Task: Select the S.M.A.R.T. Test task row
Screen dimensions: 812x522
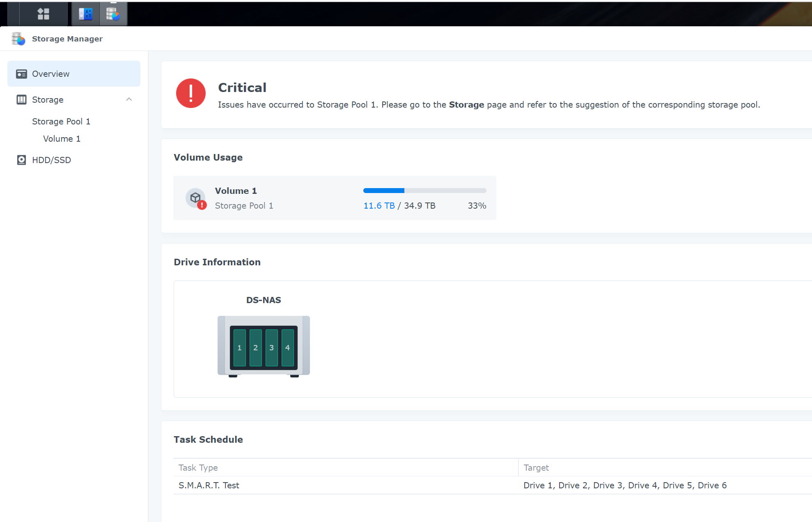Action: pyautogui.click(x=209, y=485)
